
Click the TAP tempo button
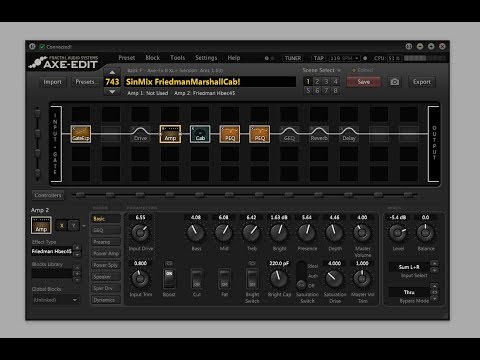coord(318,58)
